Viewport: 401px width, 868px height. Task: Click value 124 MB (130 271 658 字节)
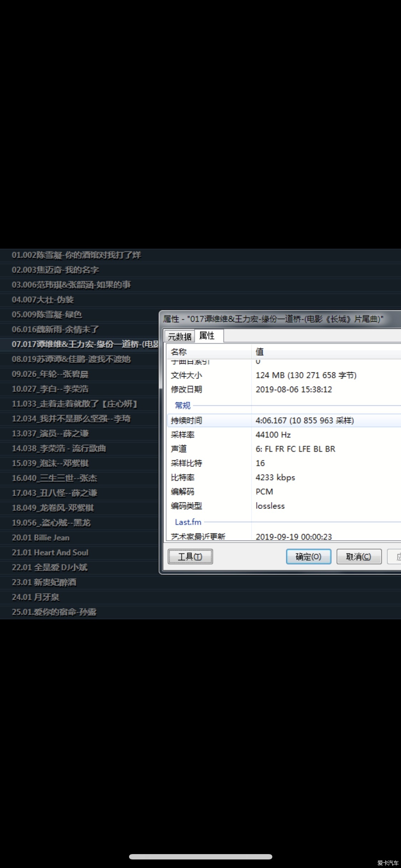coord(306,375)
